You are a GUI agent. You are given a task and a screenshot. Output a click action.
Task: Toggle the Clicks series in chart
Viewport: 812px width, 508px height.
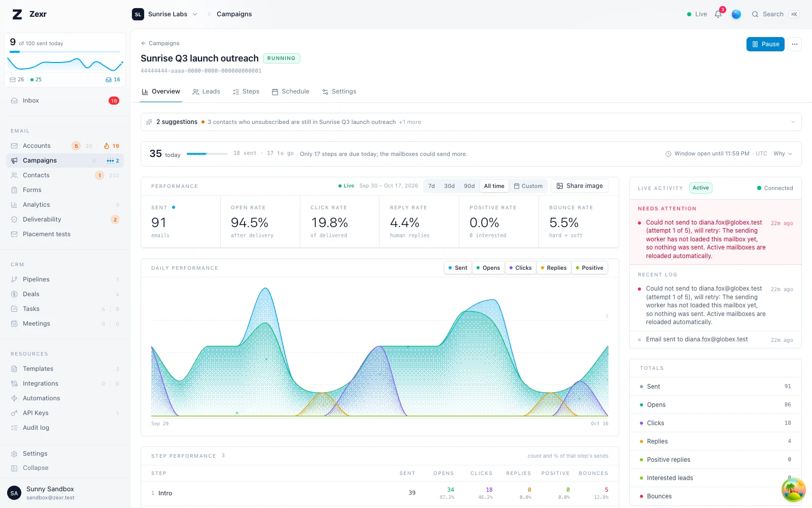click(520, 268)
